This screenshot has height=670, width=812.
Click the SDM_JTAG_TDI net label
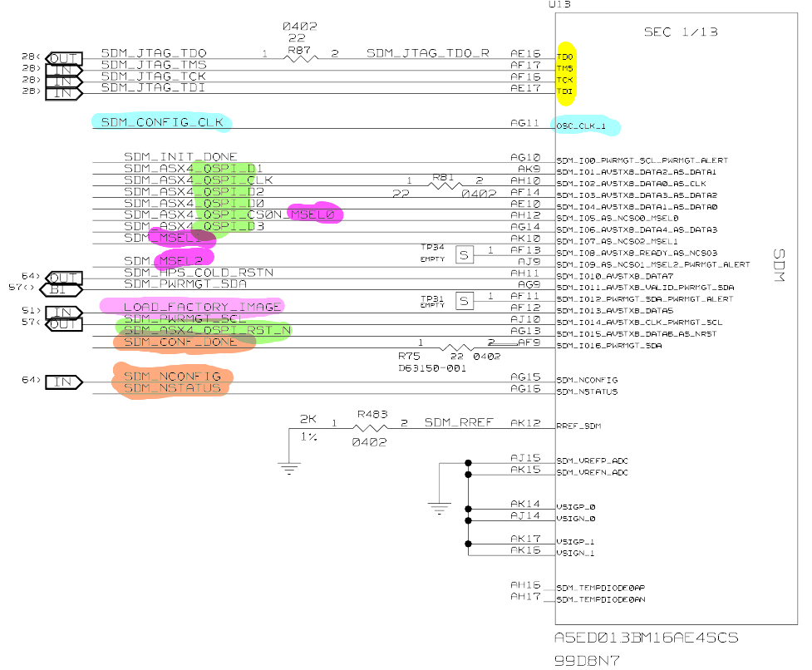153,87
